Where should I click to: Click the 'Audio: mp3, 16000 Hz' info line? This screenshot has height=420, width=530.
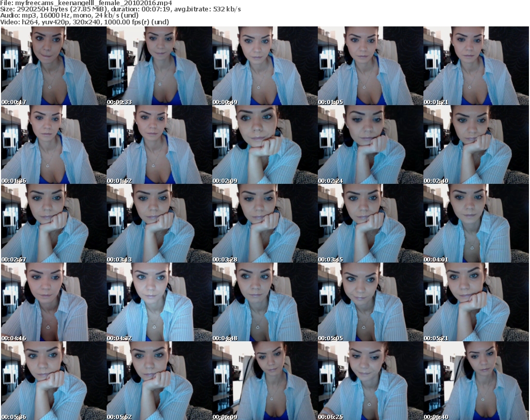[69, 15]
